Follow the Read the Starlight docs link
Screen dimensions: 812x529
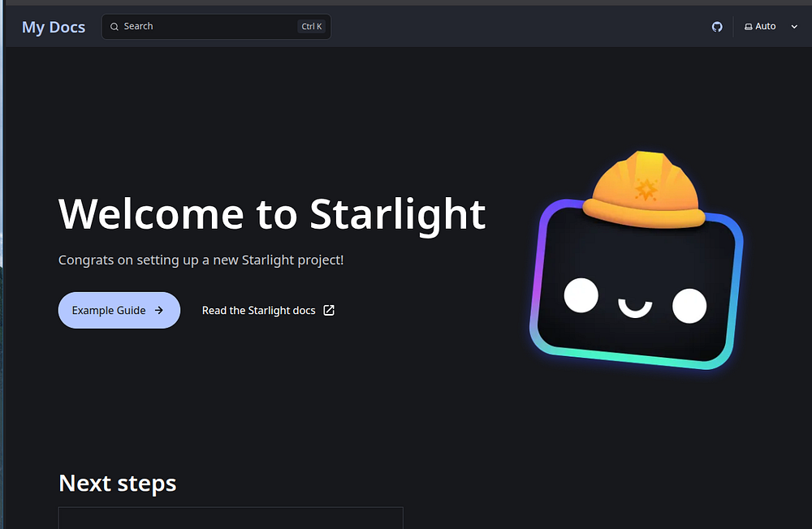pyautogui.click(x=268, y=310)
